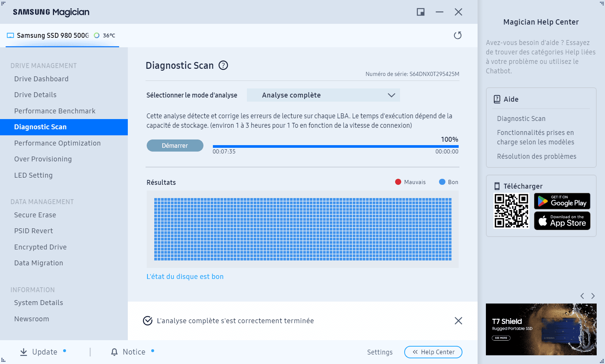Viewport: 605px width, 364px height.
Task: Dismiss the scan completed notification
Action: point(458,321)
